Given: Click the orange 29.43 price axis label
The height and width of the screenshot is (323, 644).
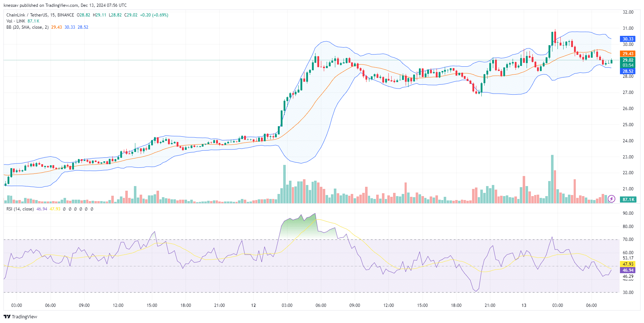Looking at the screenshot, I should point(628,54).
